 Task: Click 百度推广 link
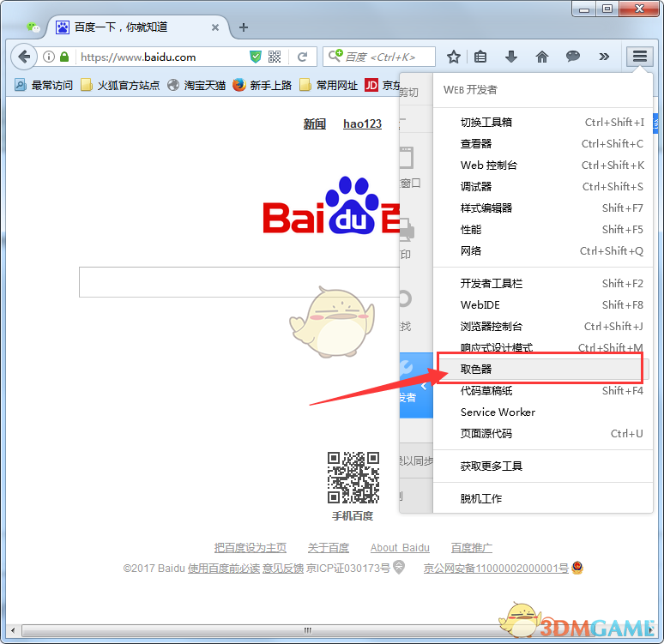[471, 548]
